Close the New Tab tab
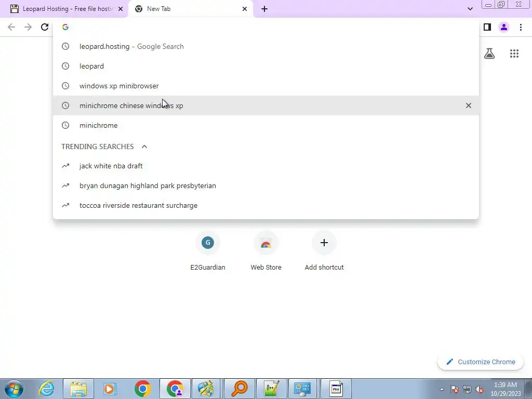The width and height of the screenshot is (532, 399). pos(245,9)
